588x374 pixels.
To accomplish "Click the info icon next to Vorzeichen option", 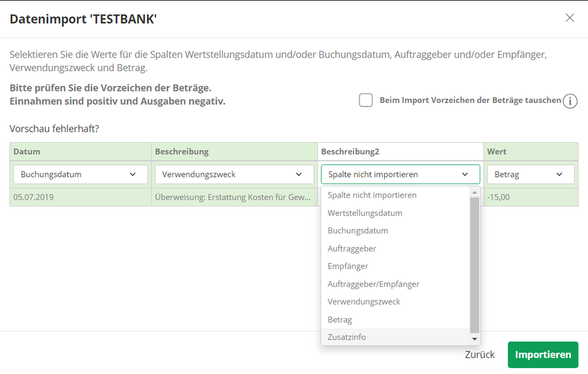I will click(x=570, y=101).
